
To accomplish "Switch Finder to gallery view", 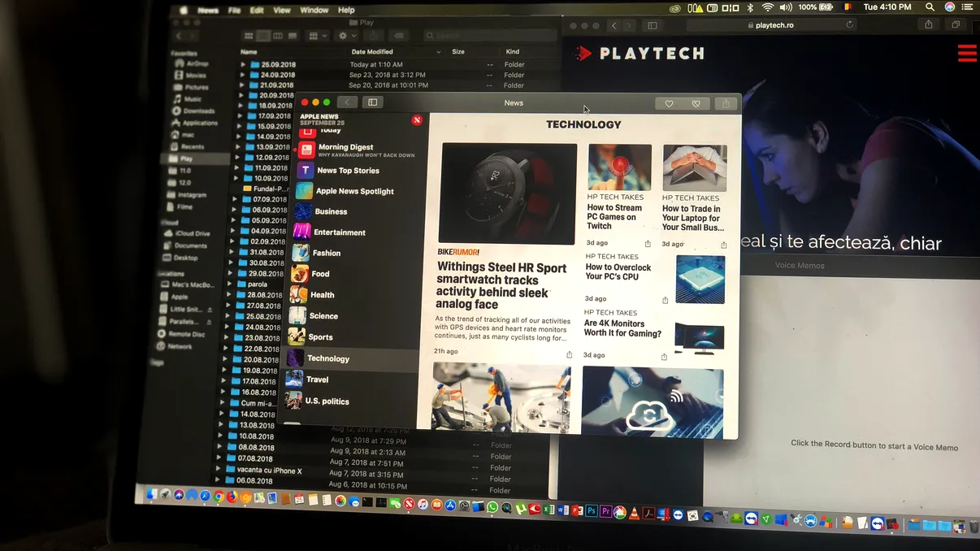I will [x=293, y=36].
